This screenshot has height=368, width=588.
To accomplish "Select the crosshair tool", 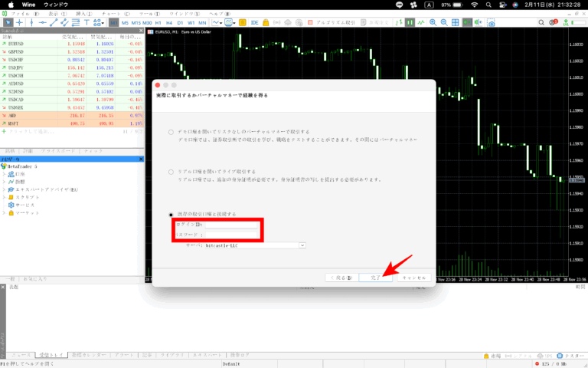I will (x=19, y=22).
